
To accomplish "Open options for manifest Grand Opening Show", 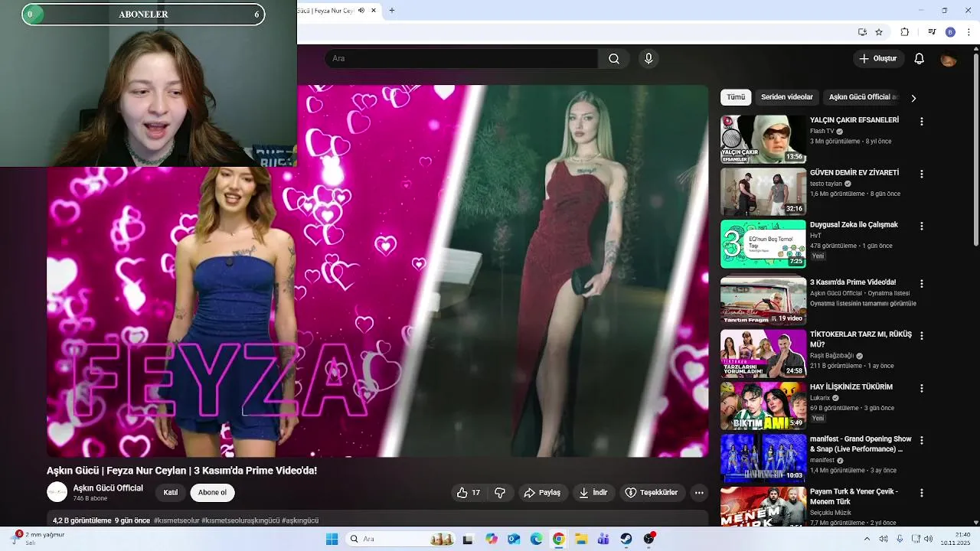I will (x=922, y=440).
